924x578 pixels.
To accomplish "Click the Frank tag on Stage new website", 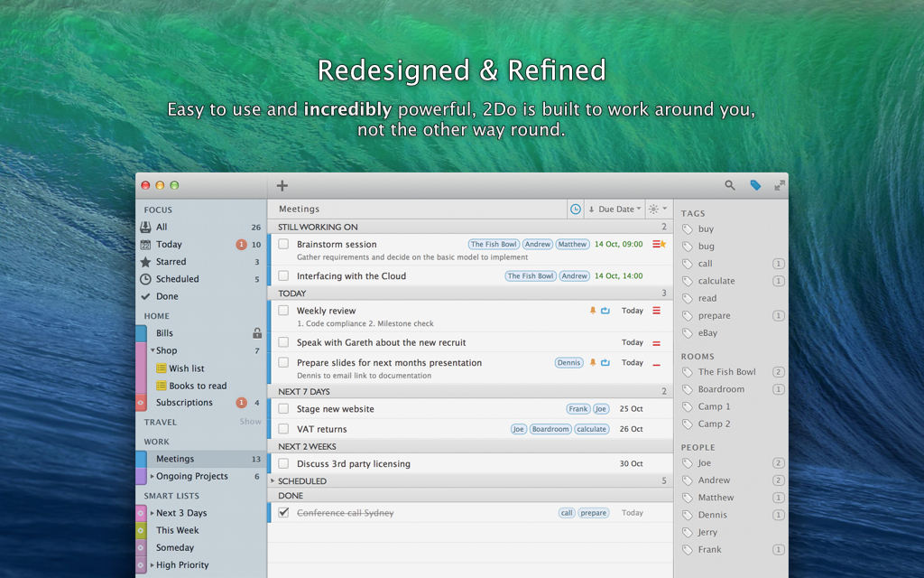I will [578, 409].
